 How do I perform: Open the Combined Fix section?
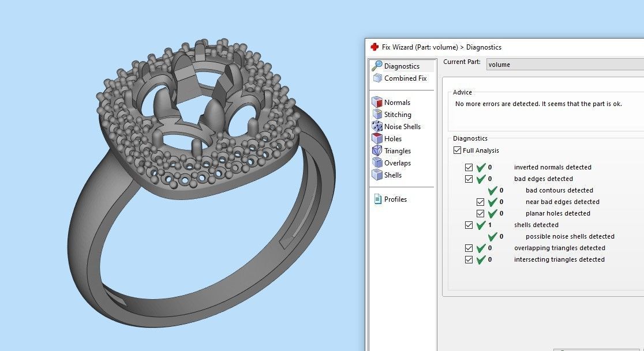click(405, 78)
